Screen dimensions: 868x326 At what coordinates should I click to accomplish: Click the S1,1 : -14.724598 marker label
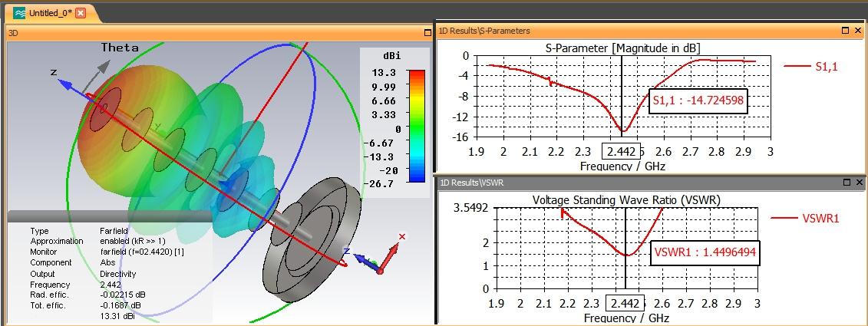click(698, 101)
